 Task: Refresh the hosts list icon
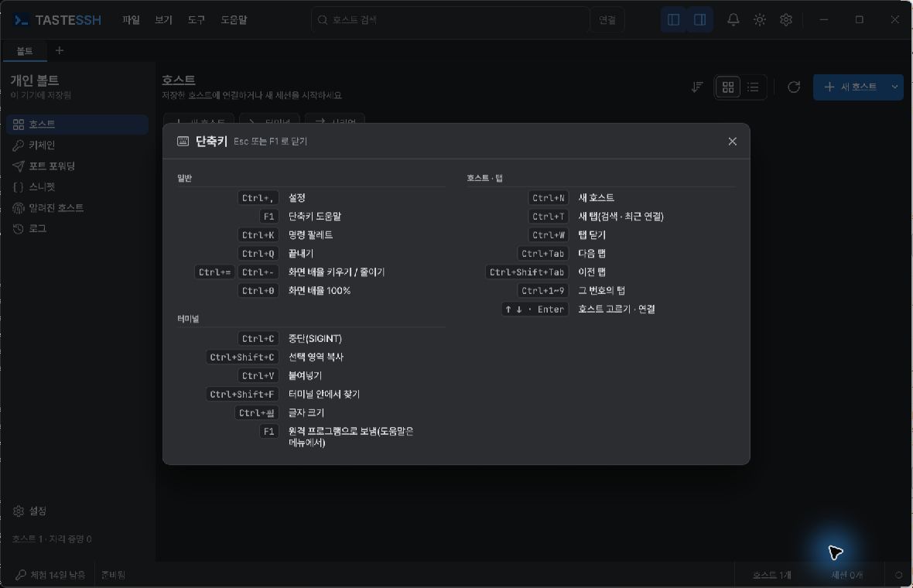pyautogui.click(x=794, y=87)
